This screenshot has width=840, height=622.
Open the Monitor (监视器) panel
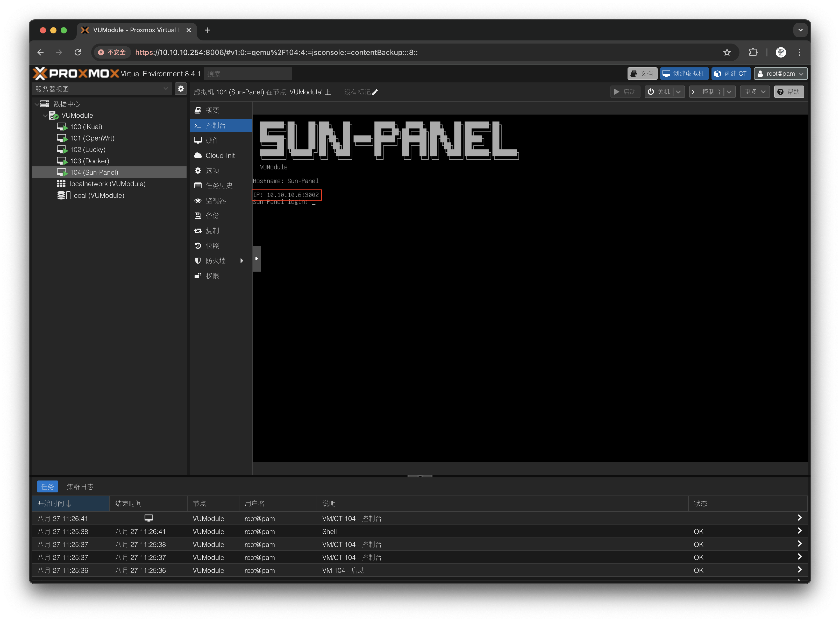[x=216, y=201]
